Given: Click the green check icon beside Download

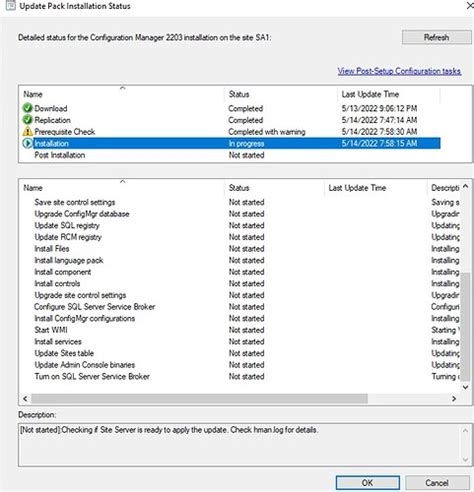Looking at the screenshot, I should coord(27,108).
